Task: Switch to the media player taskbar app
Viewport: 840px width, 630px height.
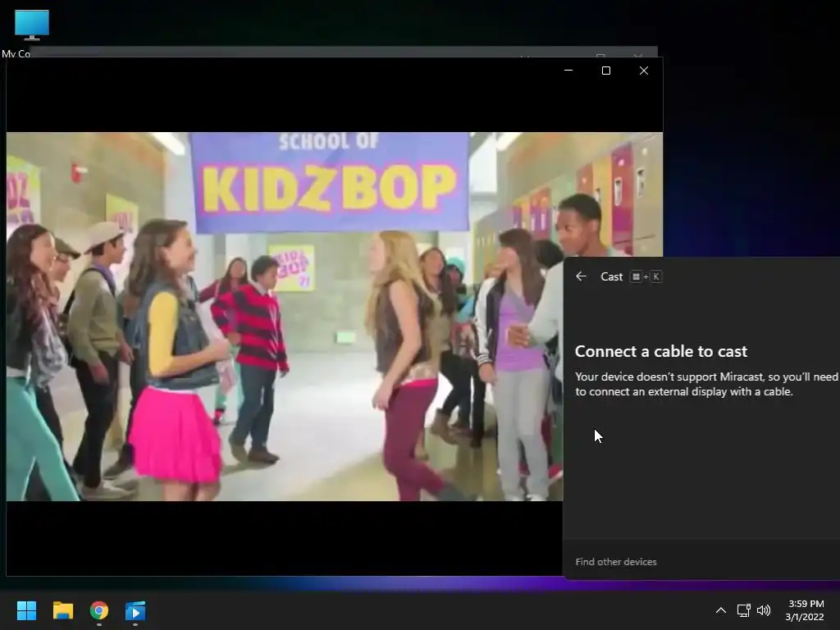Action: 135,610
